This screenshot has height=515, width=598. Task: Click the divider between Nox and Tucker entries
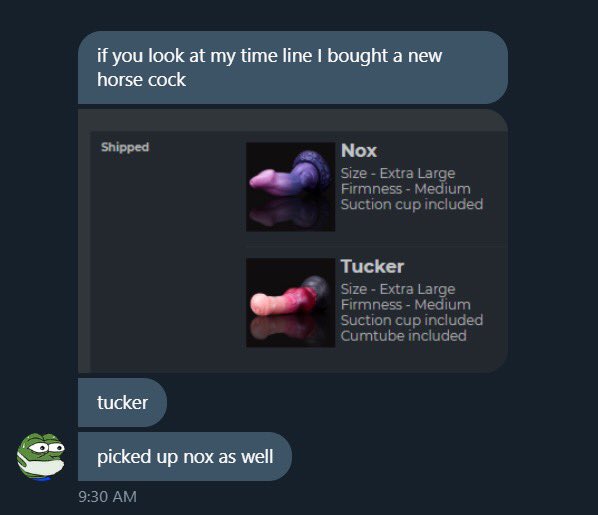(x=376, y=246)
